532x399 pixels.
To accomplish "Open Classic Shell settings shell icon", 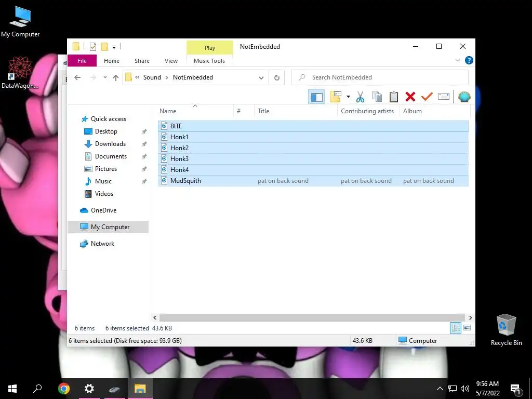I will click(464, 97).
